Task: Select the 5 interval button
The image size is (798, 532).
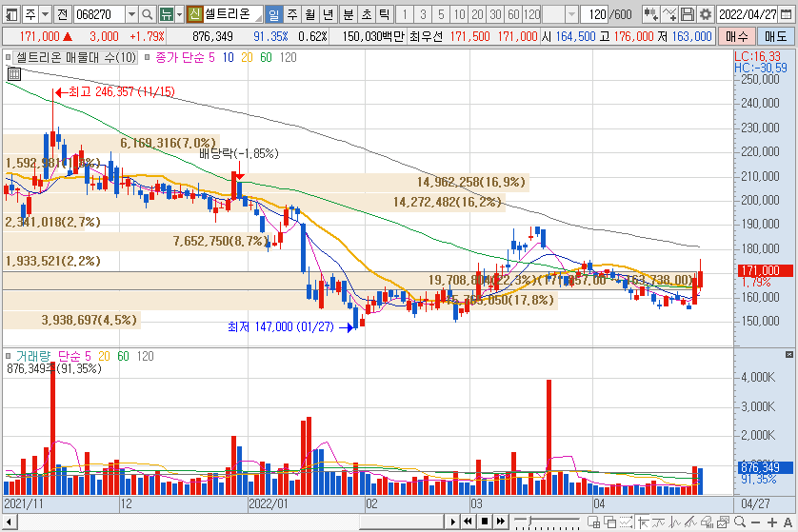Action: pyautogui.click(x=441, y=14)
